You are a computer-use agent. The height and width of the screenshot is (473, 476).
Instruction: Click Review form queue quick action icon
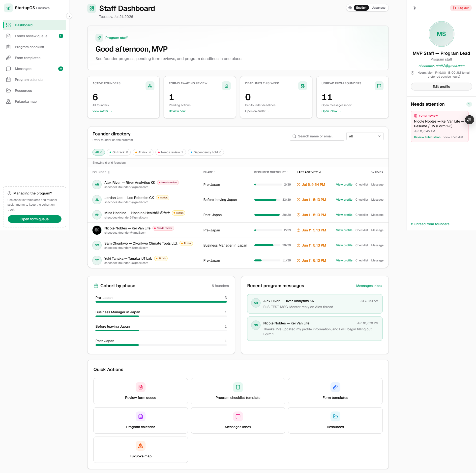pyautogui.click(x=141, y=387)
